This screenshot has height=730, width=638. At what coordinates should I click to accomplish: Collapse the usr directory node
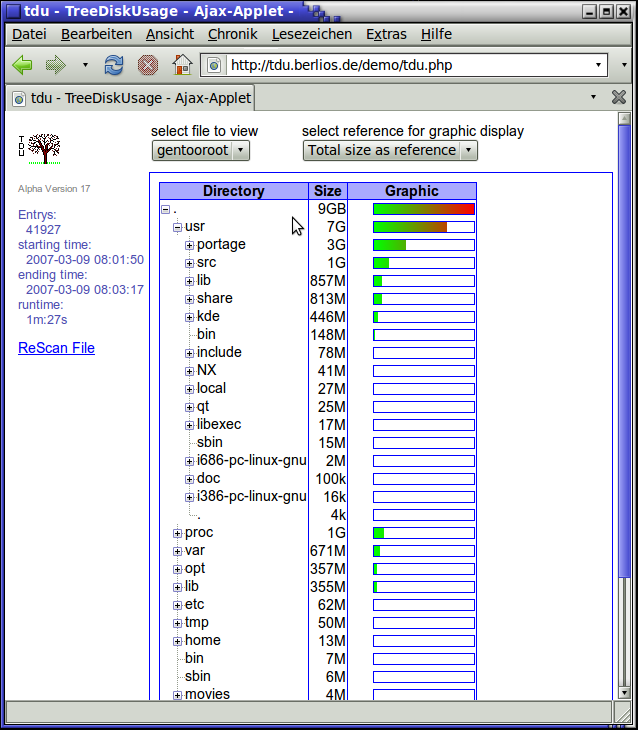[178, 227]
